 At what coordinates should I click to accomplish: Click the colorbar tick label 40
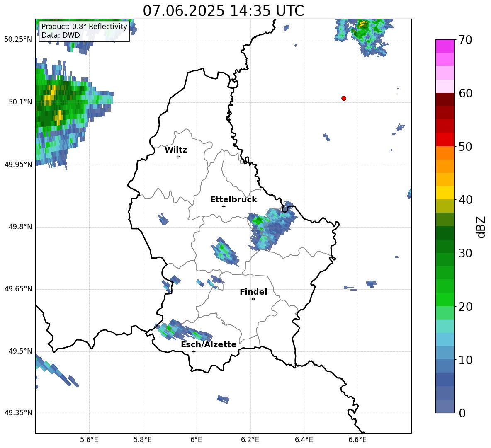[x=465, y=200]
